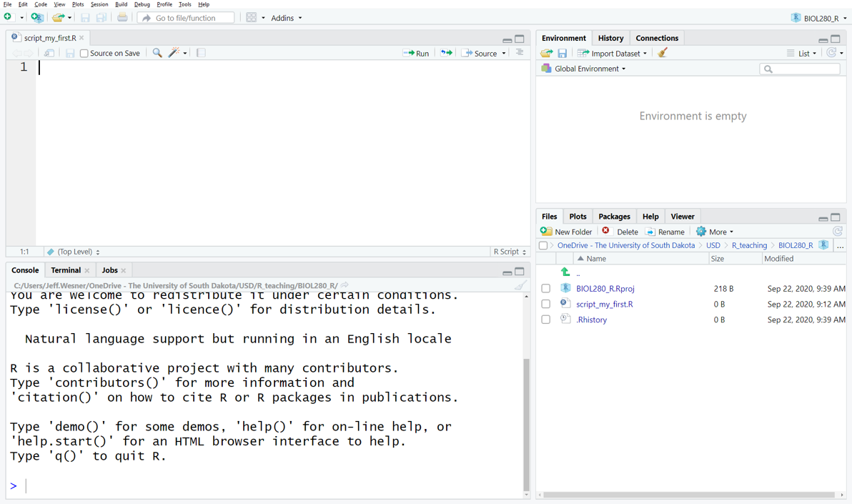Click the load workspace folder icon
The height and width of the screenshot is (504, 852).
[x=547, y=53]
